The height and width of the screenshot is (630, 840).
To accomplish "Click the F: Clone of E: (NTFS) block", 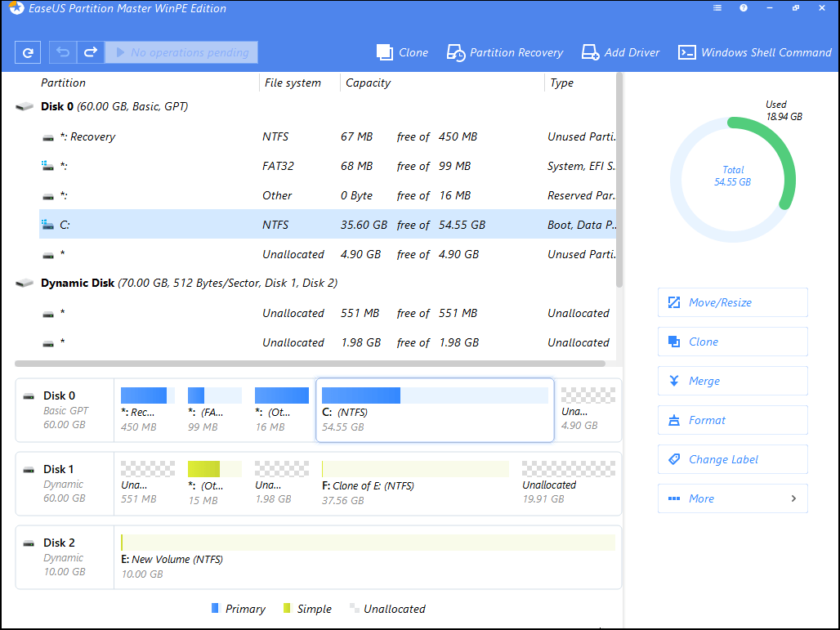I will [415, 484].
